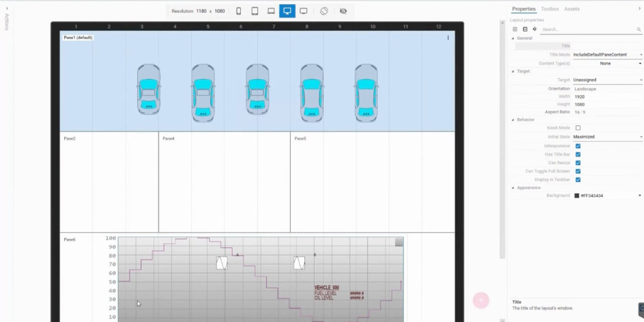The image size is (644, 322).
Task: Toggle the crossed-eye visibility icon in toolbar
Action: coord(343,11)
